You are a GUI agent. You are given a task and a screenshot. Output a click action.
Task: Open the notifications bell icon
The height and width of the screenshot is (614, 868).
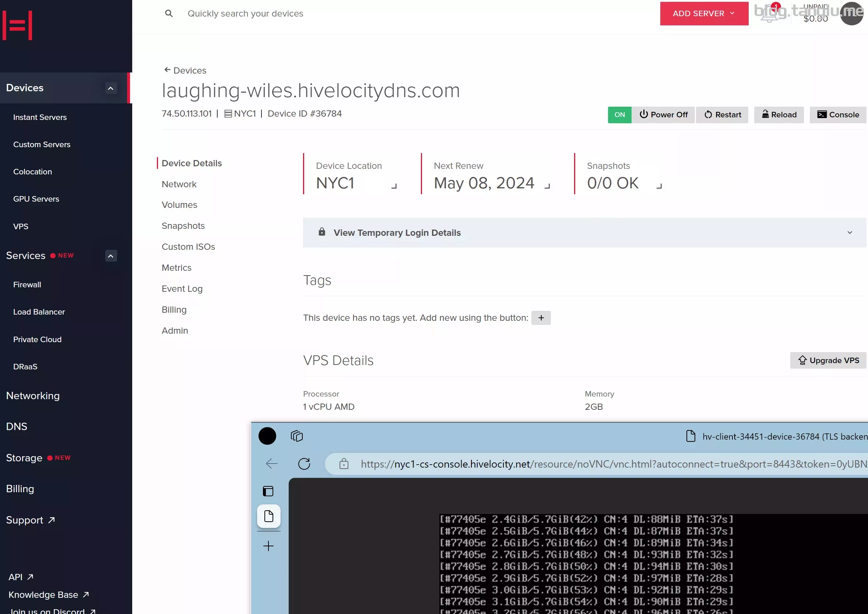coord(769,14)
